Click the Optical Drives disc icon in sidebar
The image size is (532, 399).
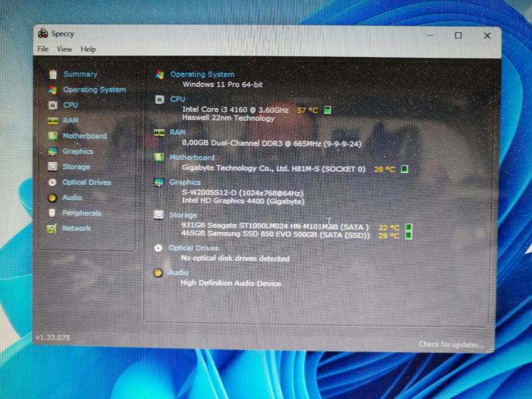pos(52,182)
